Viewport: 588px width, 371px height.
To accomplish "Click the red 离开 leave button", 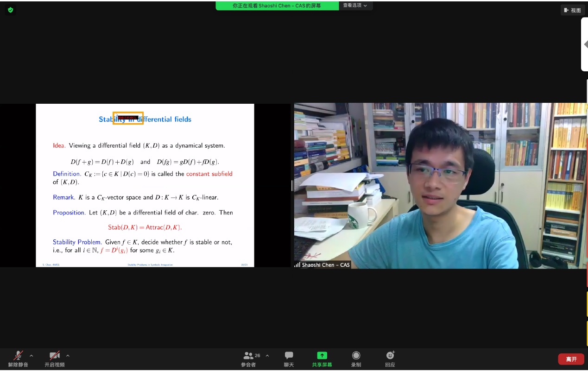I will pos(571,359).
